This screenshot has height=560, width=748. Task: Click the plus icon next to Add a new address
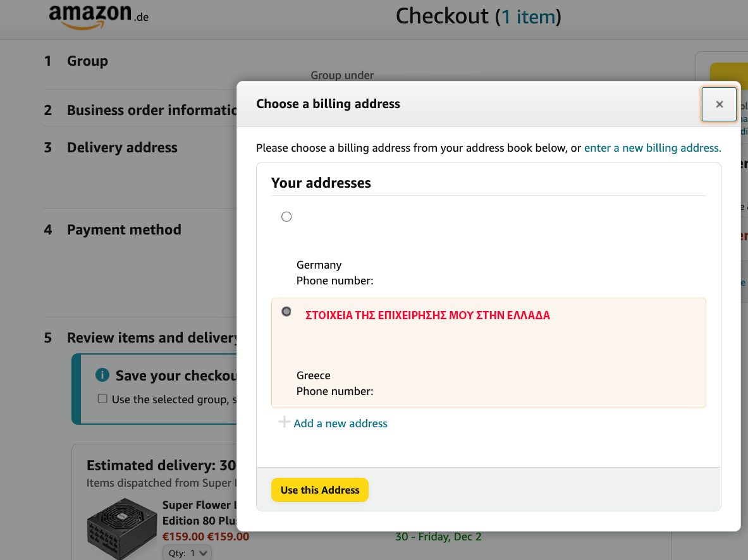coord(284,422)
